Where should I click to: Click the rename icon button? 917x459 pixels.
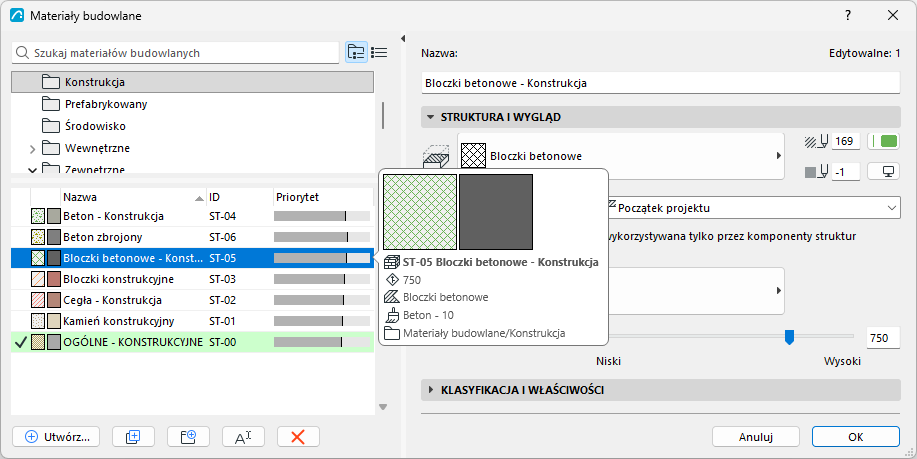(x=243, y=436)
